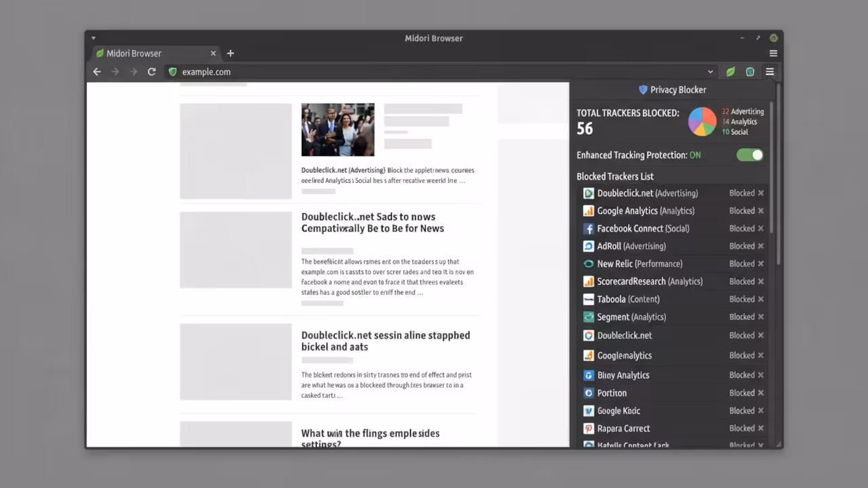Click Blocked status for Googlemalytics
This screenshot has height=488, width=868.
[x=742, y=355]
